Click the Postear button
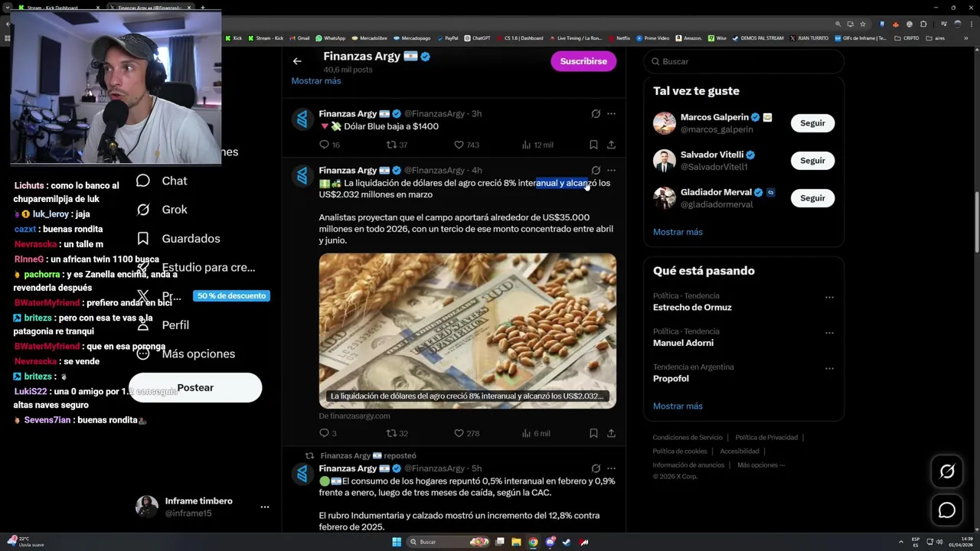Viewport: 980px width, 551px height. click(195, 387)
